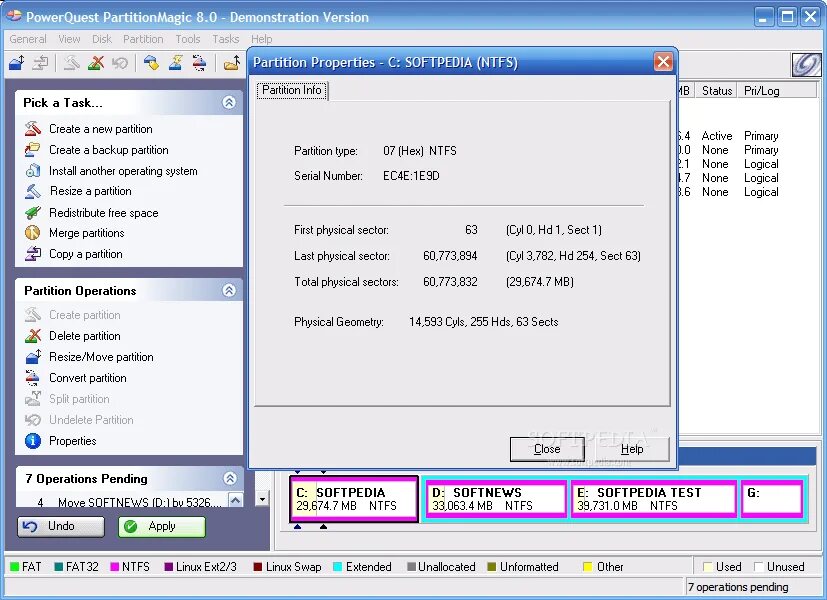Select the D: SOFTNEWS partition in disk map
The width and height of the screenshot is (827, 600).
496,499
